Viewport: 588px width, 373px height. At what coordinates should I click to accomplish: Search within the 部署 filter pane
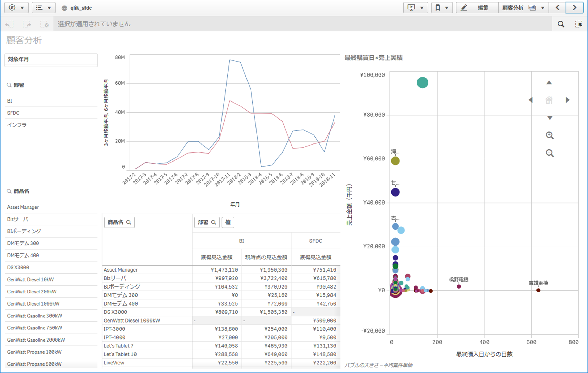click(9, 85)
